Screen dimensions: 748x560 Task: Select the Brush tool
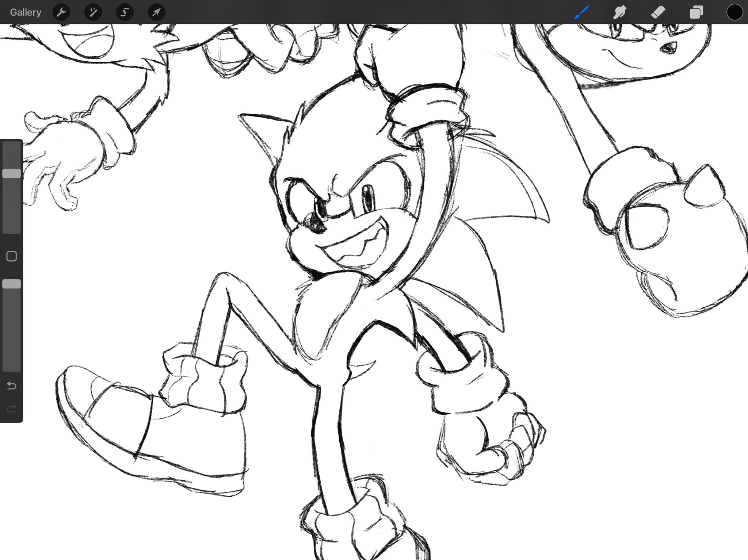click(x=581, y=12)
